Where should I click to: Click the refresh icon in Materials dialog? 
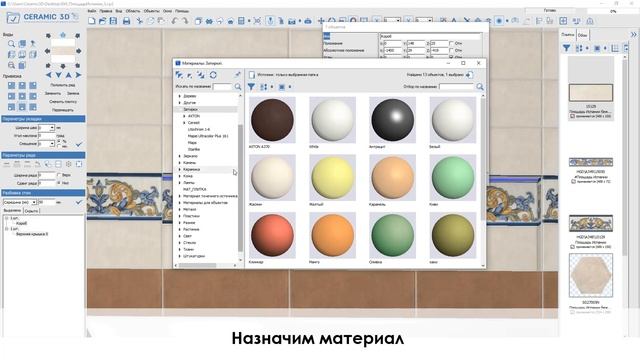[x=213, y=75]
